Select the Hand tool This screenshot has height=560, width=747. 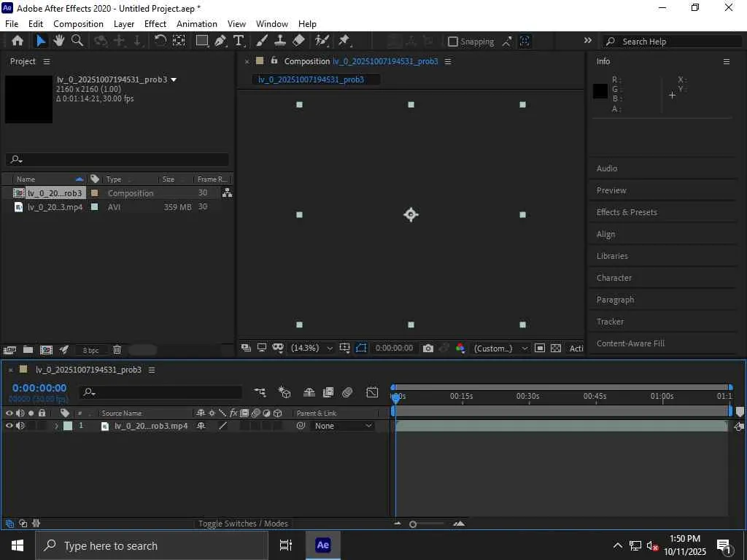click(x=58, y=41)
